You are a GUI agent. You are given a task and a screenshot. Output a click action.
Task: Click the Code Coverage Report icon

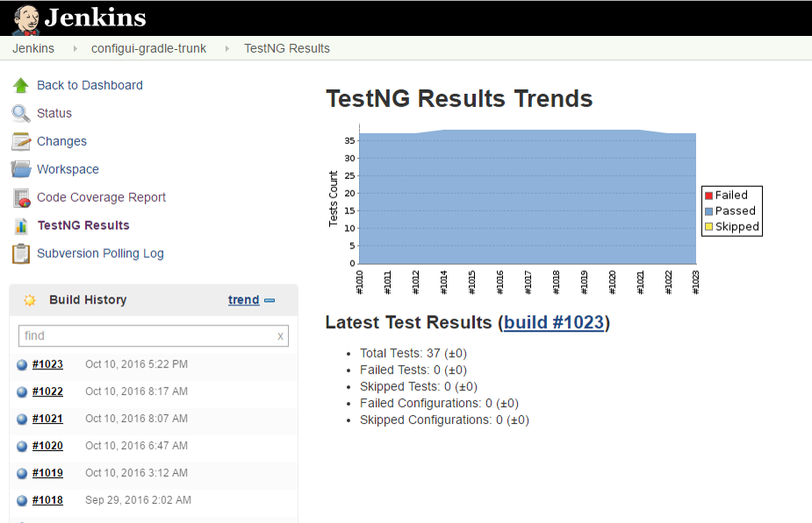point(21,197)
